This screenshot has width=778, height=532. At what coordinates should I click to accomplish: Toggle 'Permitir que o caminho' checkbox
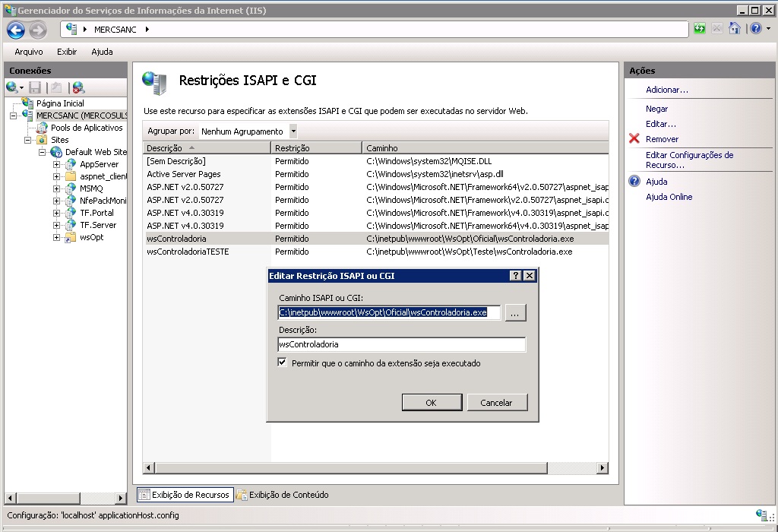pyautogui.click(x=283, y=363)
